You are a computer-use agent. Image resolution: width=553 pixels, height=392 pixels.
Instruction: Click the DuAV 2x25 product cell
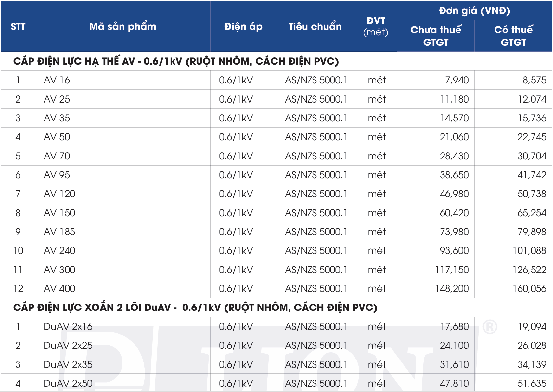pyautogui.click(x=68, y=346)
